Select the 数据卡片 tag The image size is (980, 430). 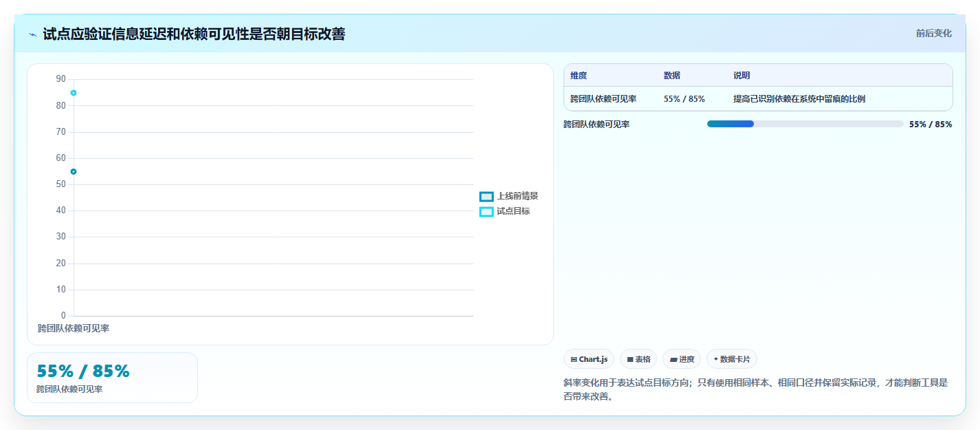coord(732,359)
